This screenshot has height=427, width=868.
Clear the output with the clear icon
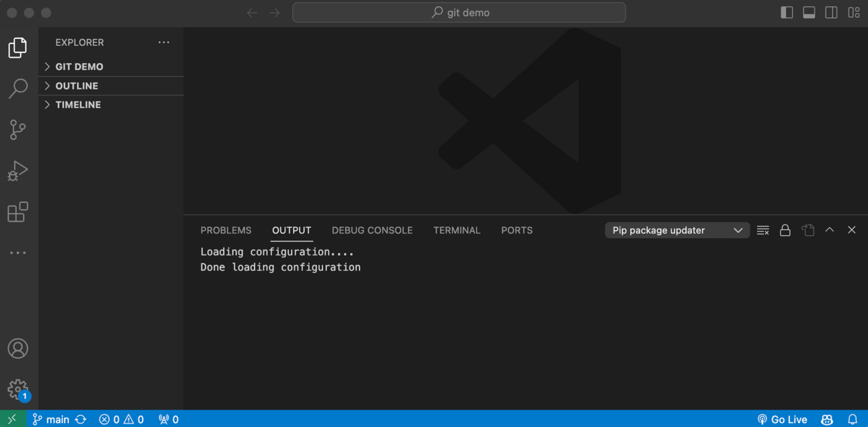763,230
